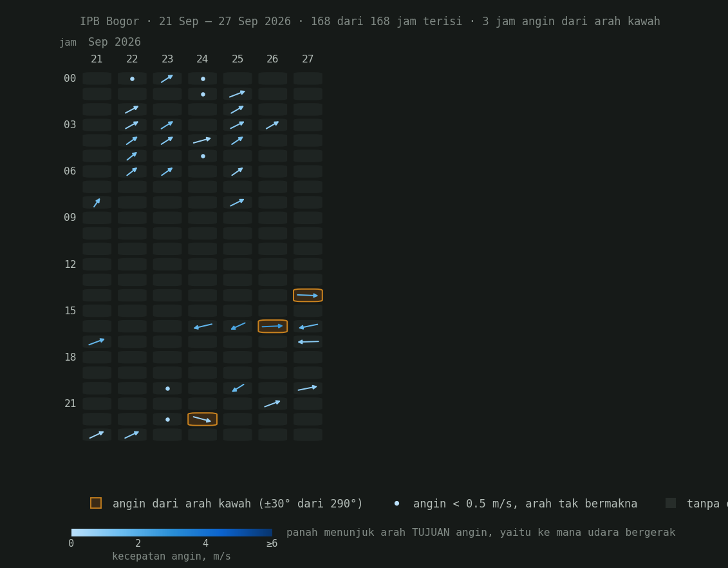Choose the wind arrow for 25 Sep at hour 08
This screenshot has height=568, width=728.
tap(238, 202)
